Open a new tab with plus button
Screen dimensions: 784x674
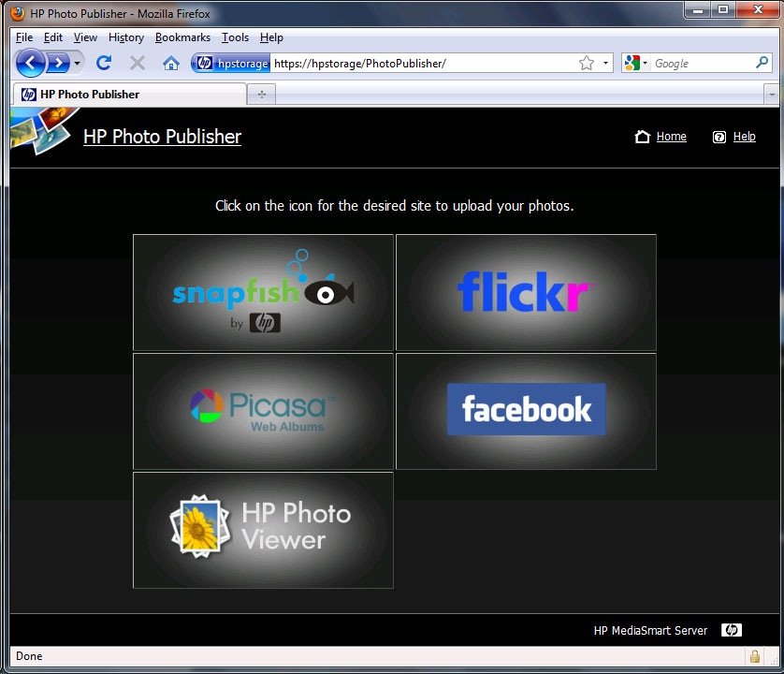tap(262, 94)
